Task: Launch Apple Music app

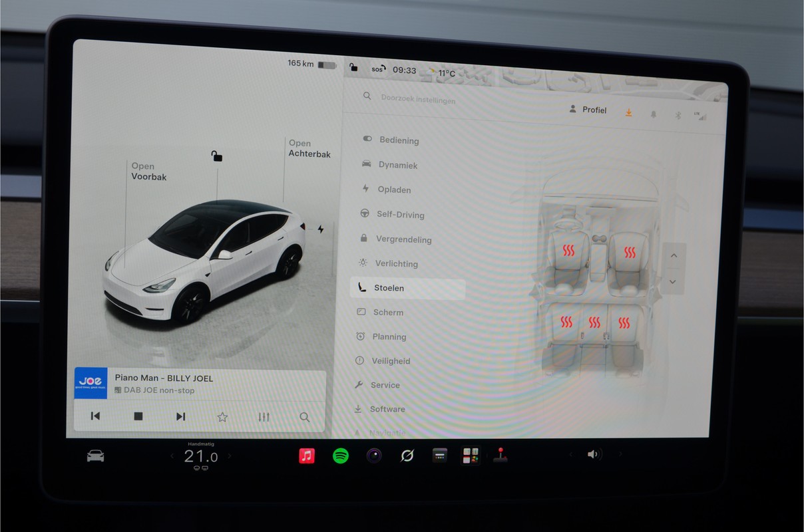Action: click(x=307, y=456)
